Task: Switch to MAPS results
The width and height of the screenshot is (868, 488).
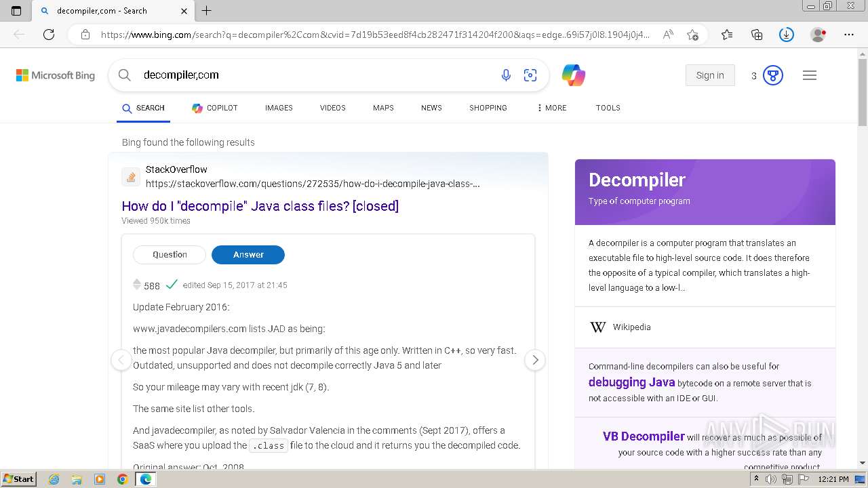Action: click(383, 108)
